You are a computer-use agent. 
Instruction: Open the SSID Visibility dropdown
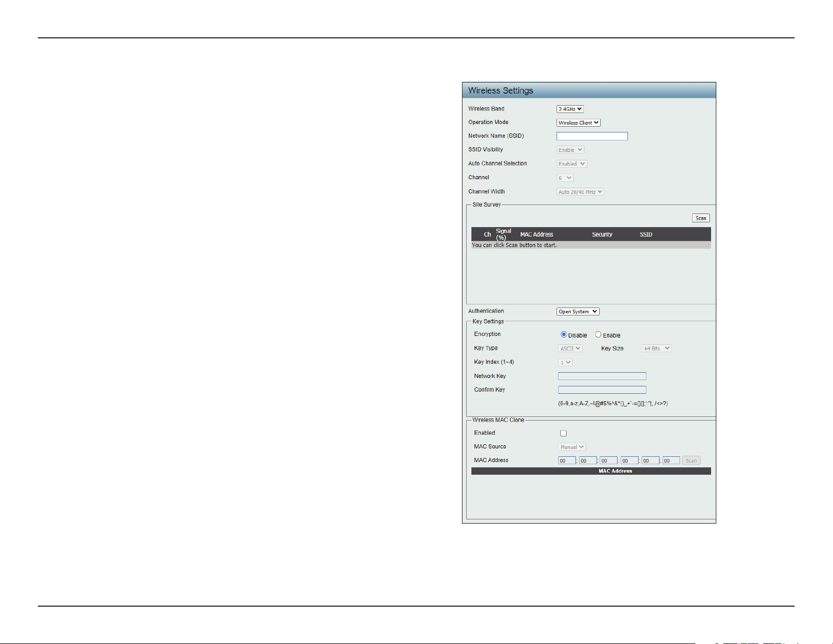click(570, 150)
